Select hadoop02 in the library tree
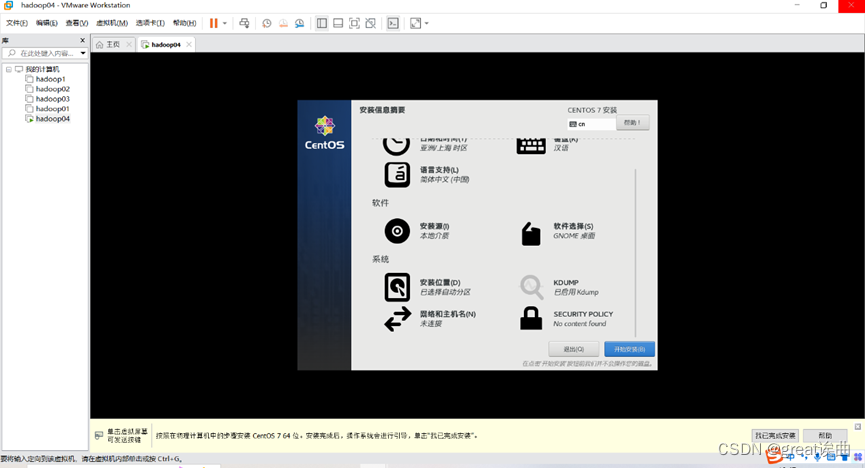 coord(52,89)
